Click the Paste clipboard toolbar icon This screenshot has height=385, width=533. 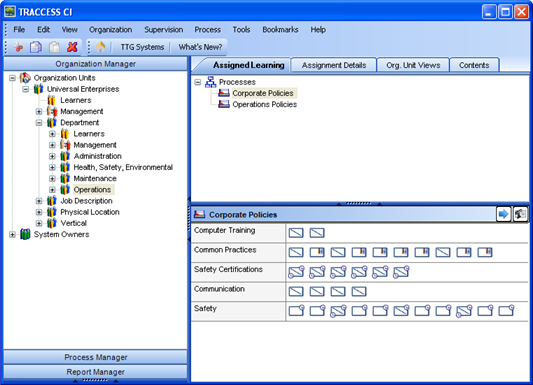coord(54,47)
